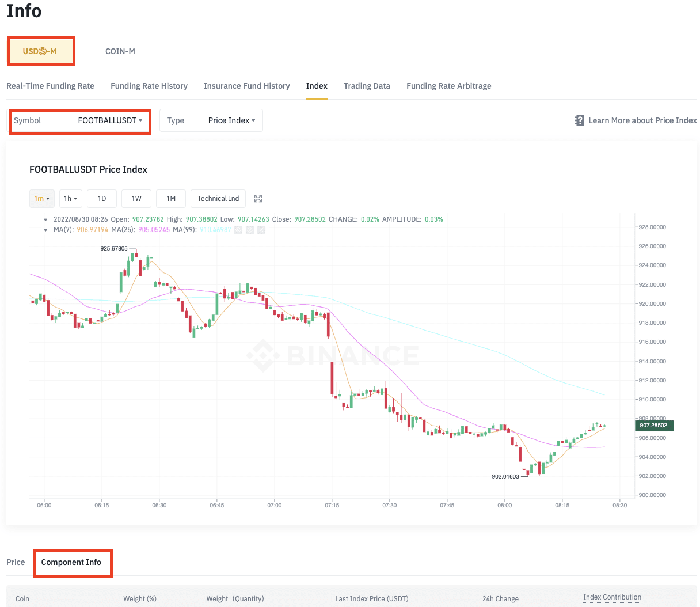Open Technical Ind indicators panel
The width and height of the screenshot is (700, 607).
(x=218, y=199)
